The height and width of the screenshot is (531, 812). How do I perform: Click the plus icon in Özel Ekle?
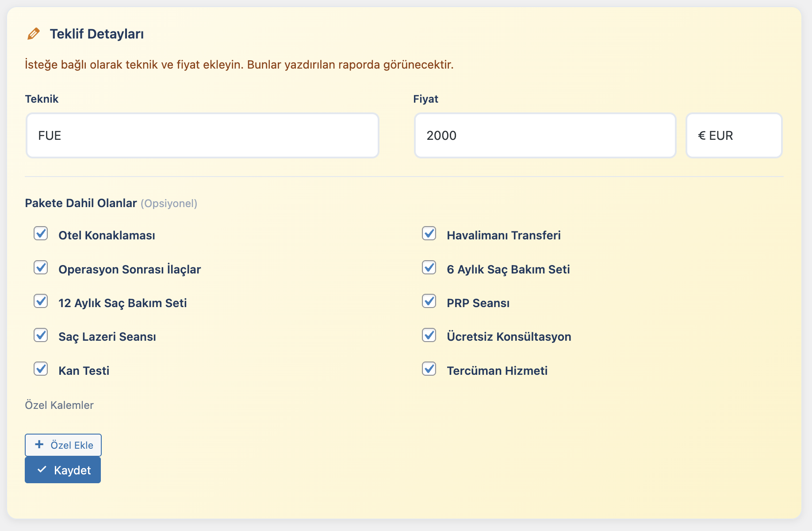click(x=39, y=445)
